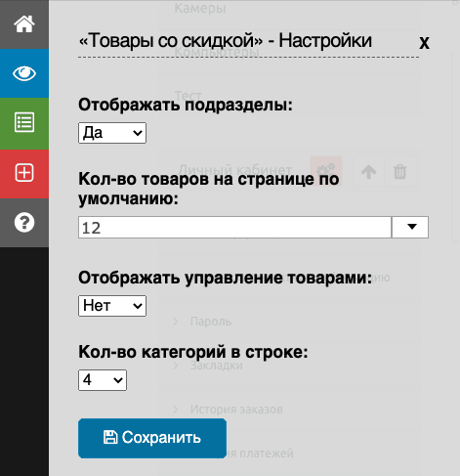Image resolution: width=460 pixels, height=476 pixels.
Task: Open the История заказов link
Action: coord(236,410)
